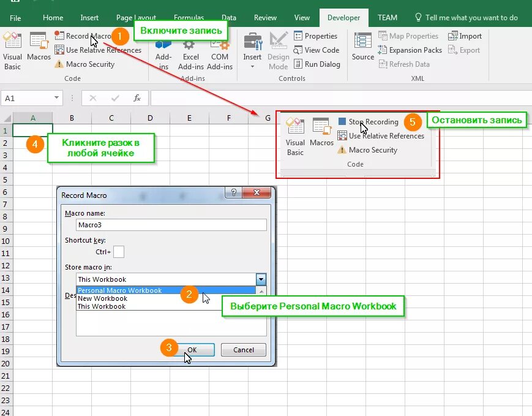Open the File tab

(15, 18)
